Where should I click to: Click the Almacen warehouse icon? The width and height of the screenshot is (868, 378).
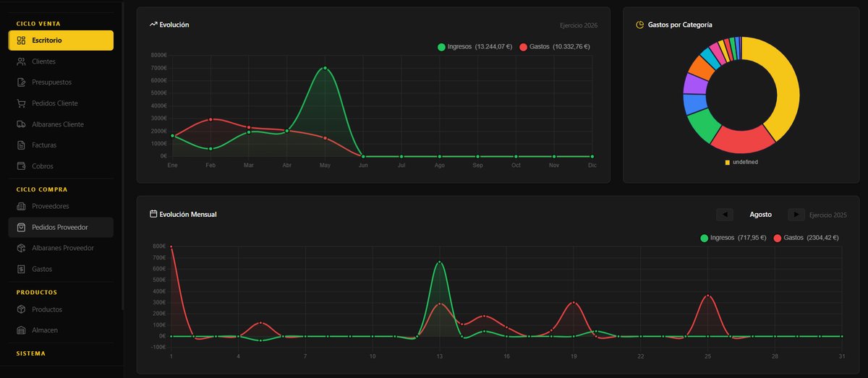22,330
